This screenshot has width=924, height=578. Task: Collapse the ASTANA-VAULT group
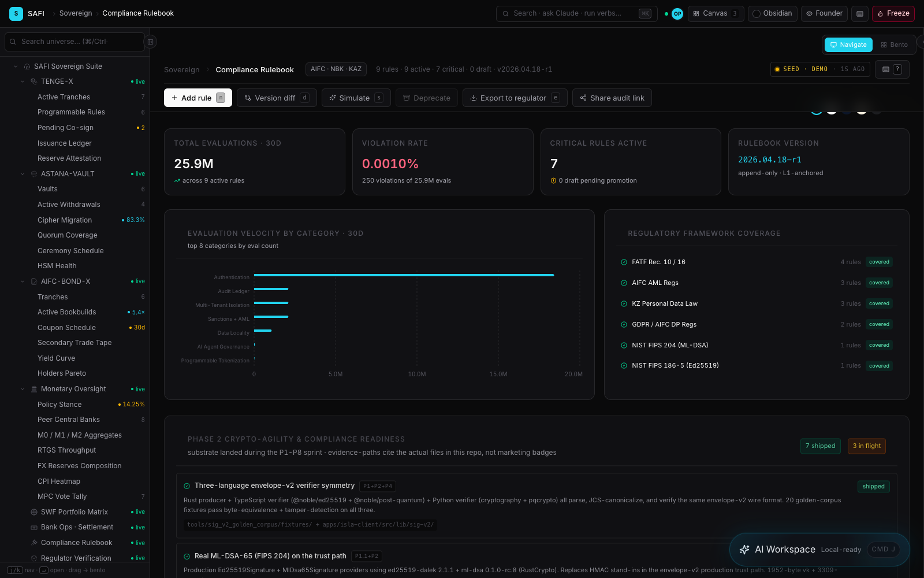click(23, 174)
